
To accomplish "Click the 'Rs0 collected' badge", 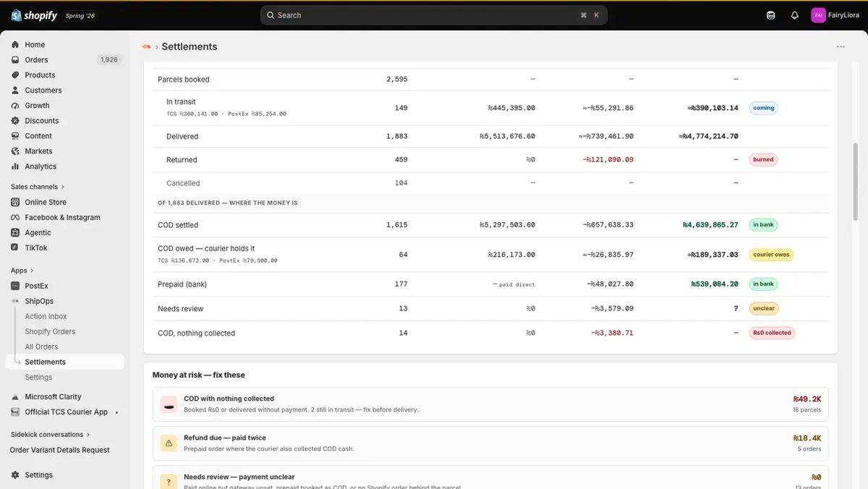I will coord(772,333).
